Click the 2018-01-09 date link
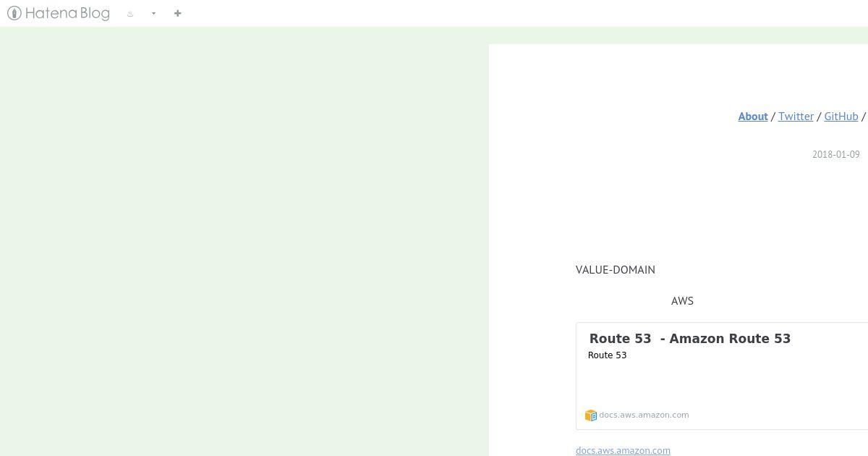This screenshot has width=868, height=456. 836,154
